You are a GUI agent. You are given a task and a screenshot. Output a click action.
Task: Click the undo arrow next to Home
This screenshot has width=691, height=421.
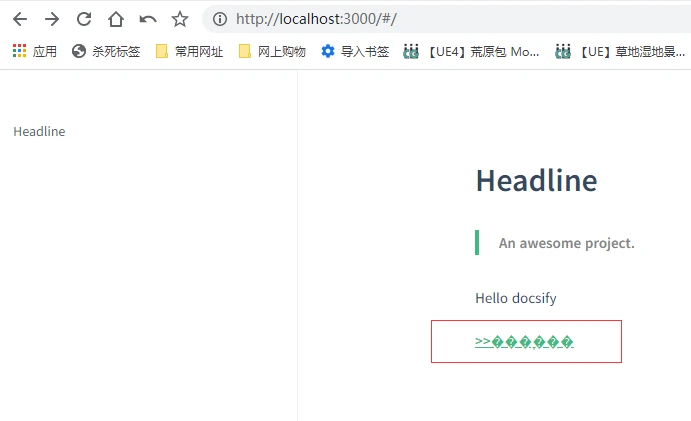click(x=148, y=19)
